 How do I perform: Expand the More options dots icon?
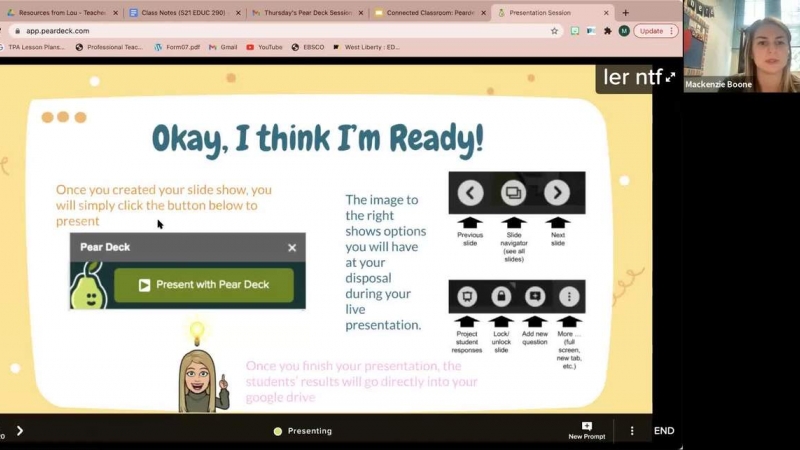coord(569,297)
